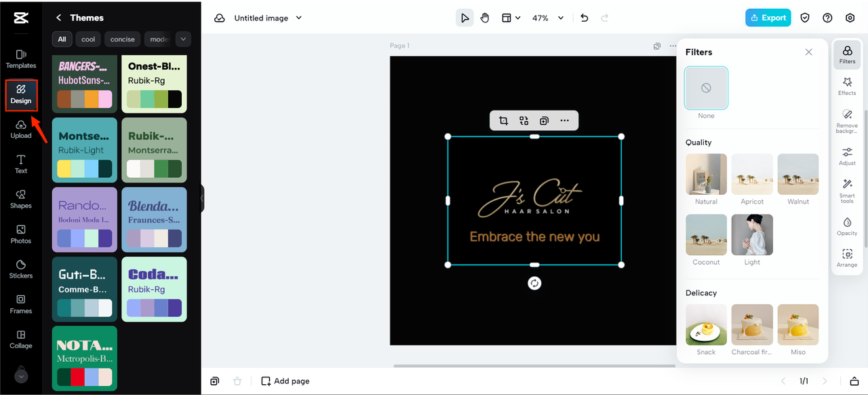Open the shield protection icon

[805, 18]
